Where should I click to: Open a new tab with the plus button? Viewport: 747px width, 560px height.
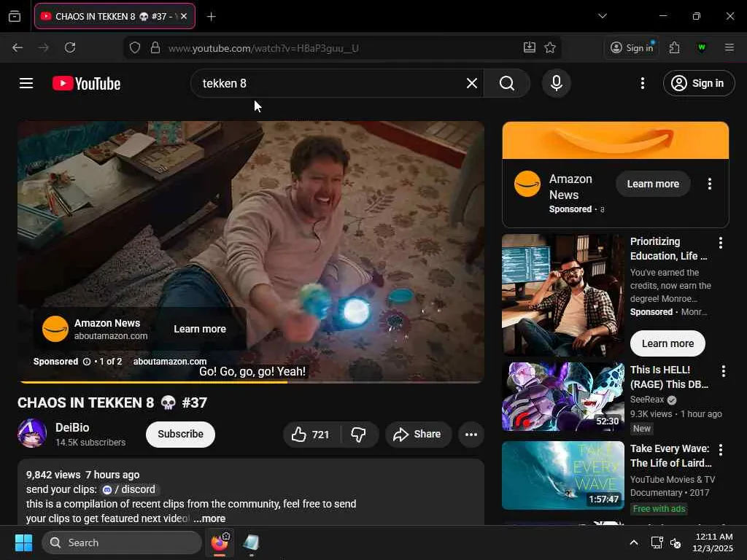[211, 17]
